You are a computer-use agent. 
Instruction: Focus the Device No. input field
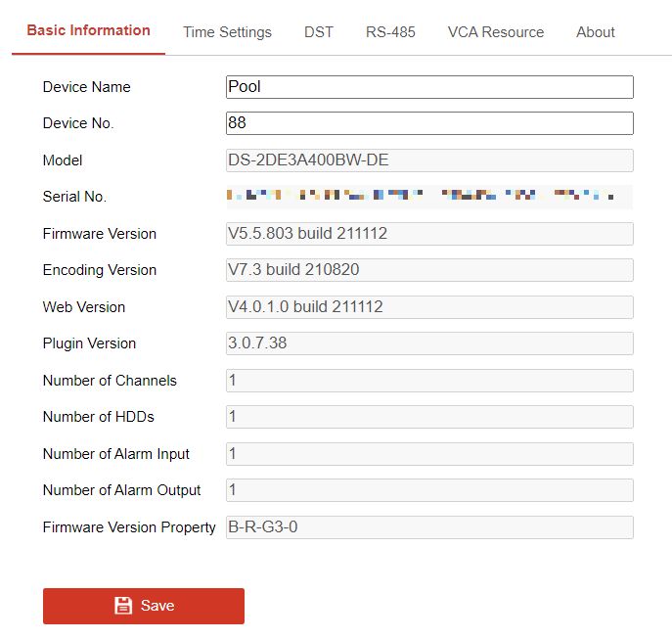tap(429, 123)
